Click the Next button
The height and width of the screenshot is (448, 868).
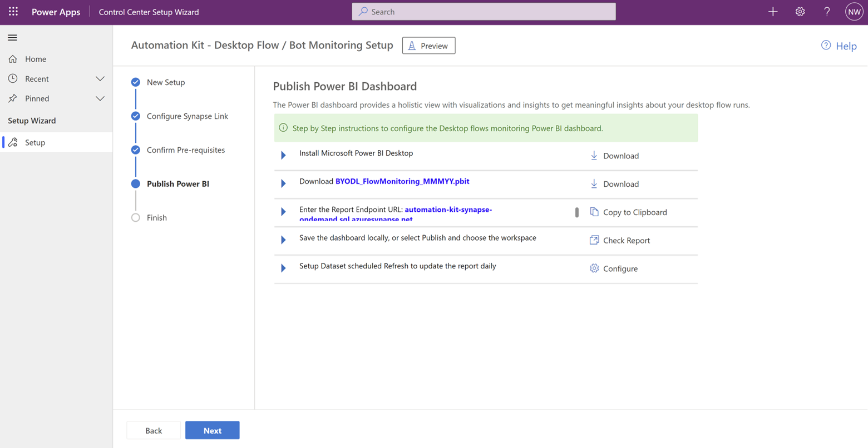click(x=212, y=430)
